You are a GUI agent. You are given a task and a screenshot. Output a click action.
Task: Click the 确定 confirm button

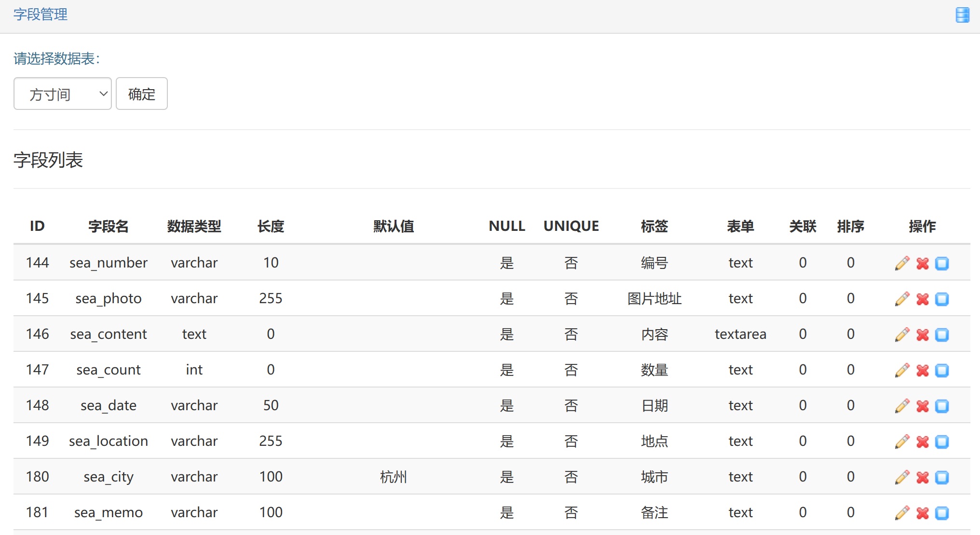142,94
